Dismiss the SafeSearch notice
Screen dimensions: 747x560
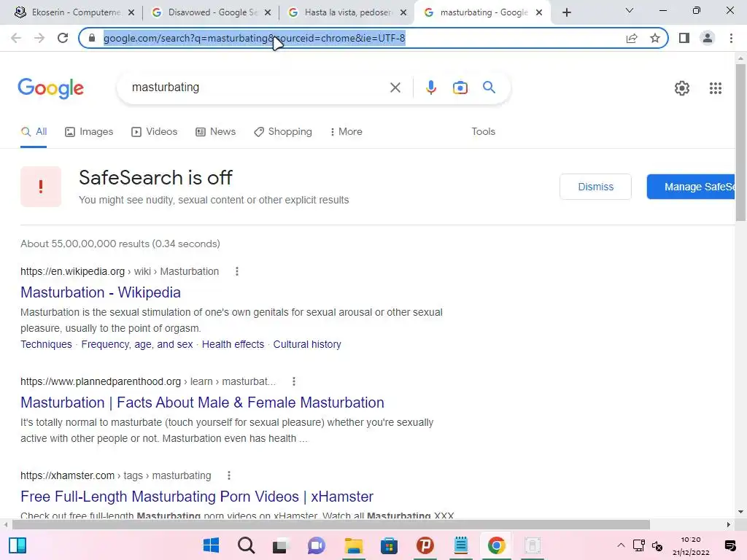tap(595, 187)
